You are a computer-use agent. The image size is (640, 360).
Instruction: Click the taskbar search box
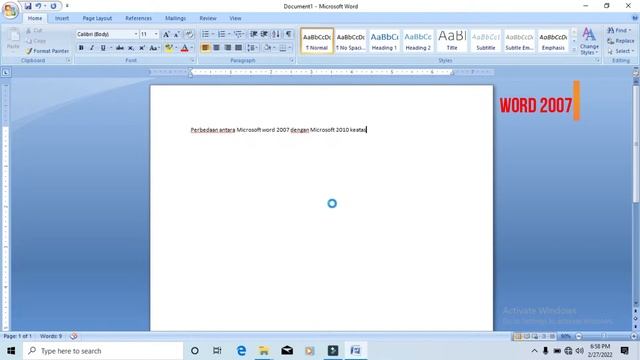pos(103,351)
